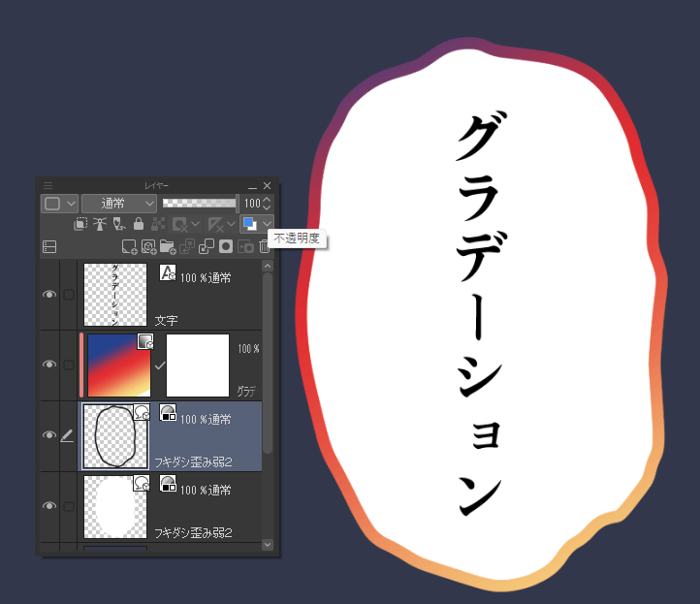
Task: Toggle clip to layer below icon
Action: click(x=80, y=224)
